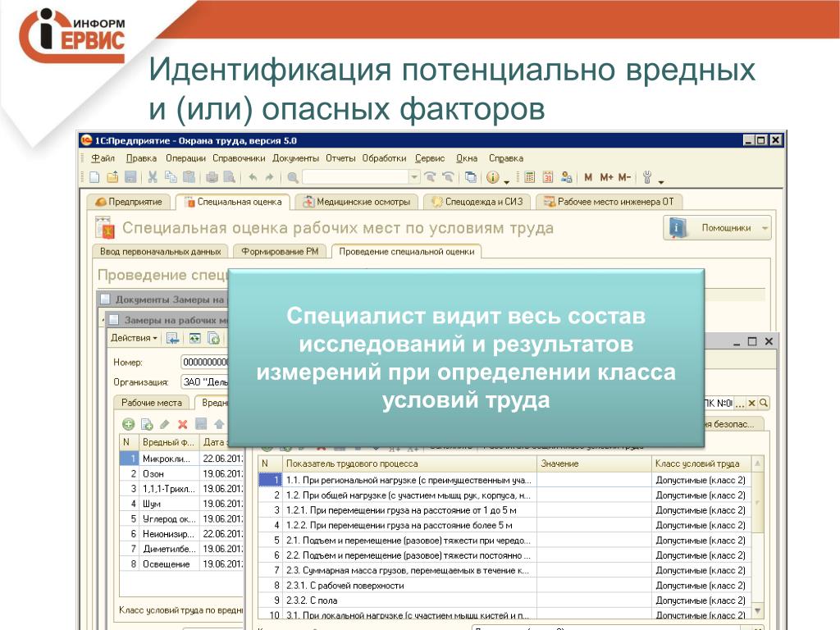Click the Cut scissors icon
The width and height of the screenshot is (840, 630).
point(153,177)
